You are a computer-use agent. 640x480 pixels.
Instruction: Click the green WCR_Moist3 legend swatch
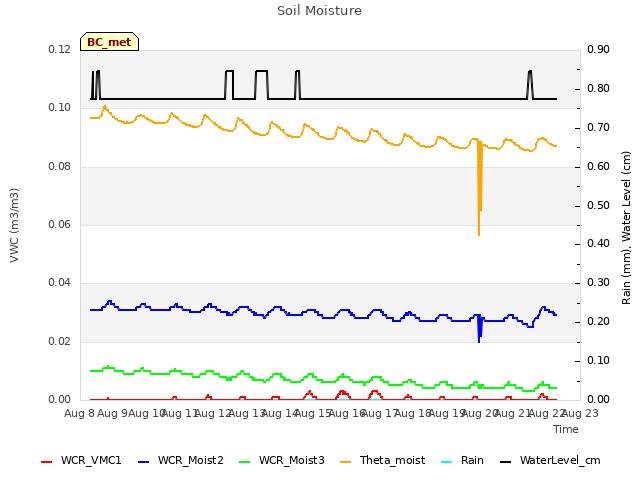point(244,462)
